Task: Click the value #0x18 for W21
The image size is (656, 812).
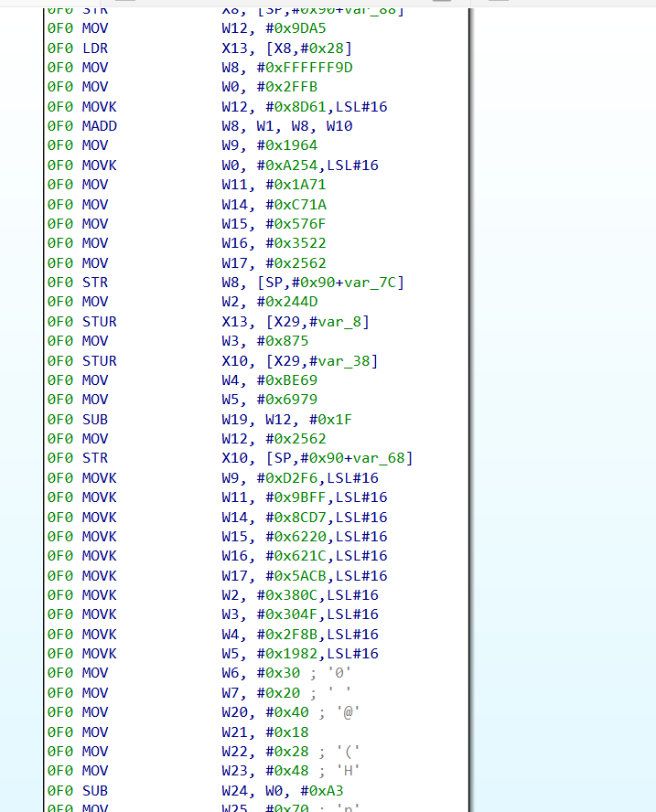Action: click(287, 732)
